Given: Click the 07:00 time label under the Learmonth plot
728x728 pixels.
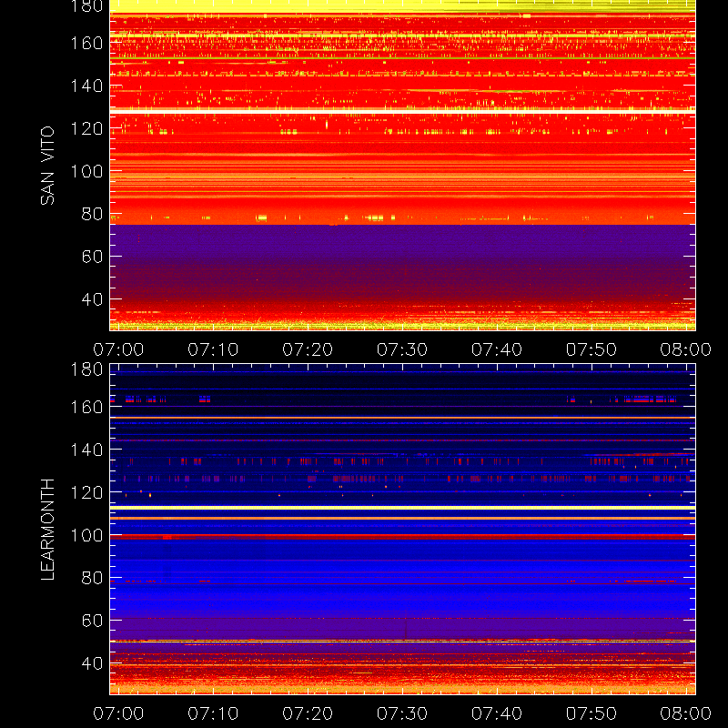Looking at the screenshot, I should click(x=118, y=713).
